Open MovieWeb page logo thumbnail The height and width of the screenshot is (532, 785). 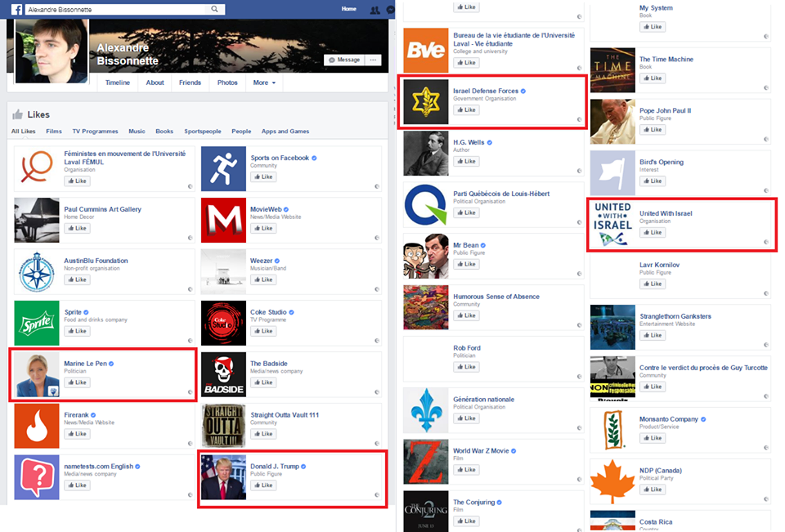click(223, 220)
